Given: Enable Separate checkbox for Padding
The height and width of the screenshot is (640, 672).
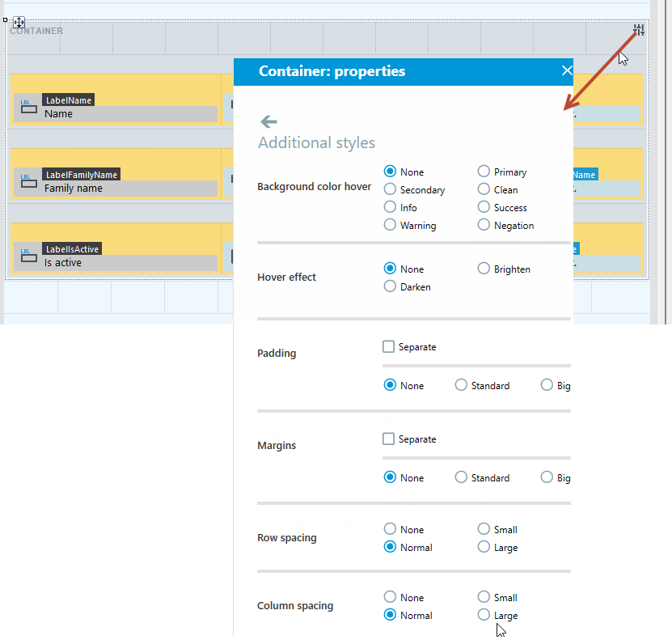Looking at the screenshot, I should pos(388,346).
